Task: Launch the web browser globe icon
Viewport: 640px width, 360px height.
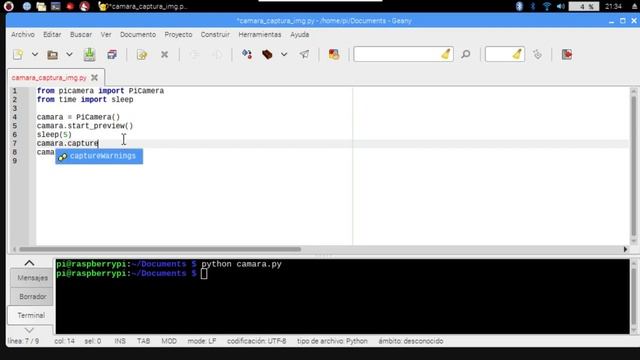Action: [27, 6]
